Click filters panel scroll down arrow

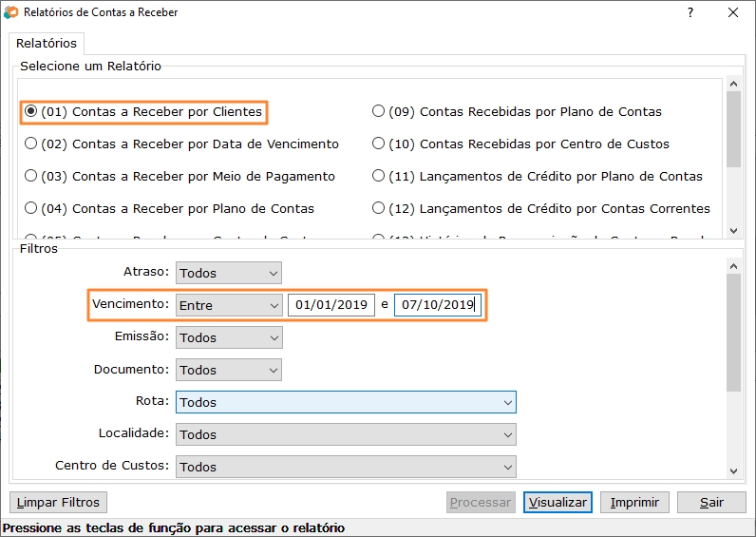[733, 470]
